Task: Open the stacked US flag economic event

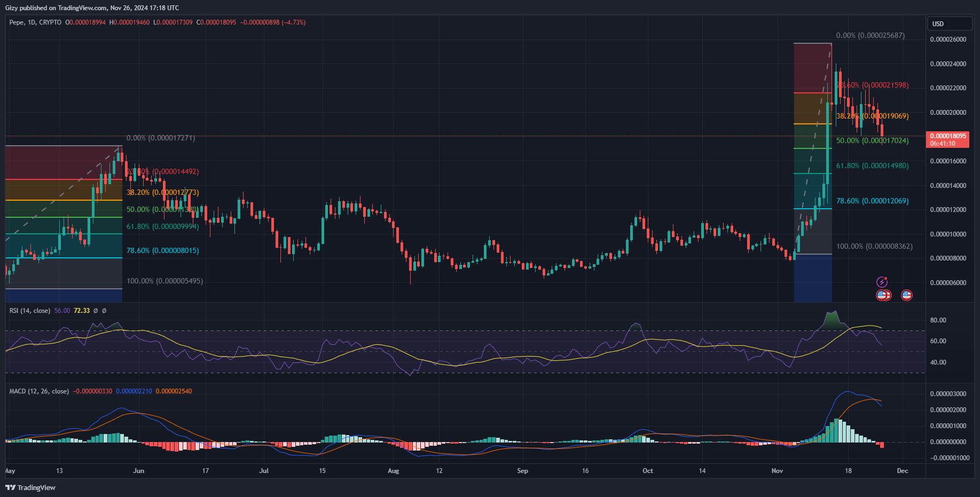Action: point(884,295)
